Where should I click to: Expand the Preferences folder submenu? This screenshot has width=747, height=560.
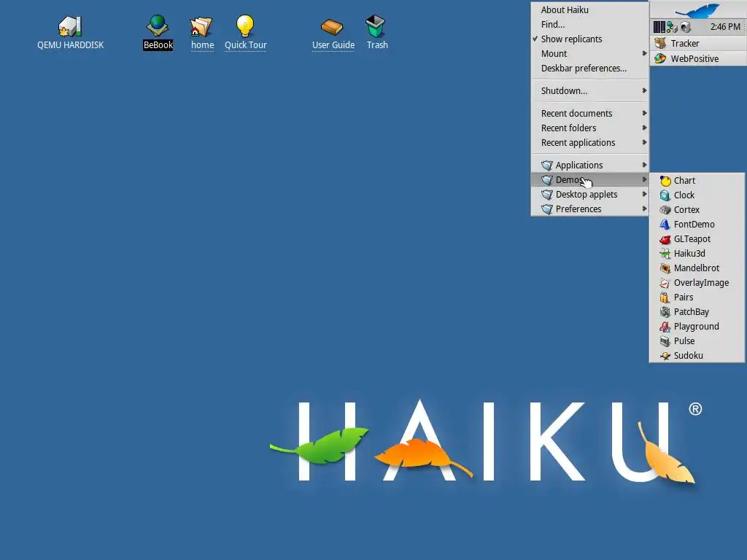[589, 209]
